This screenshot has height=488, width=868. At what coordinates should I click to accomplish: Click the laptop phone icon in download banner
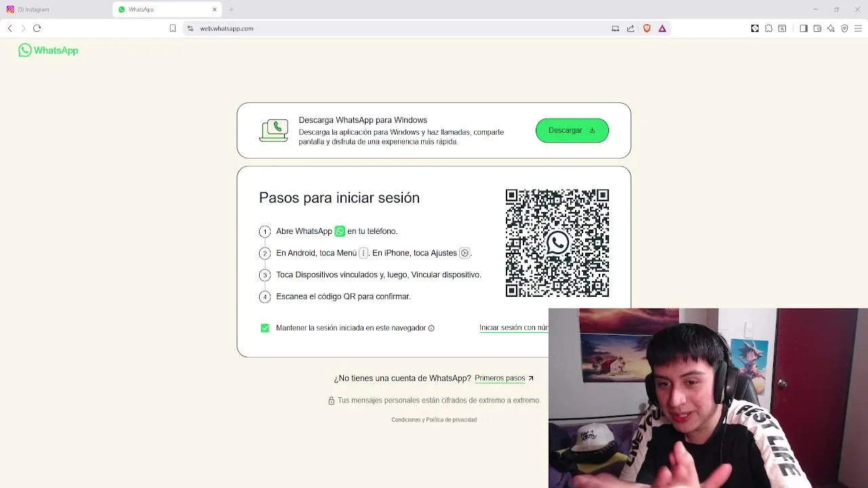pos(274,130)
